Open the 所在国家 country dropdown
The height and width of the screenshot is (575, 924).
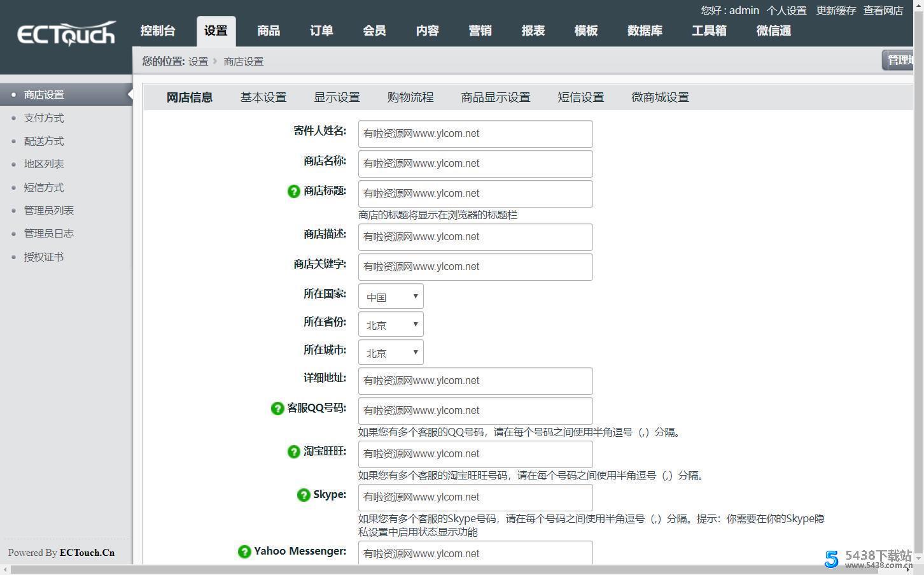391,297
